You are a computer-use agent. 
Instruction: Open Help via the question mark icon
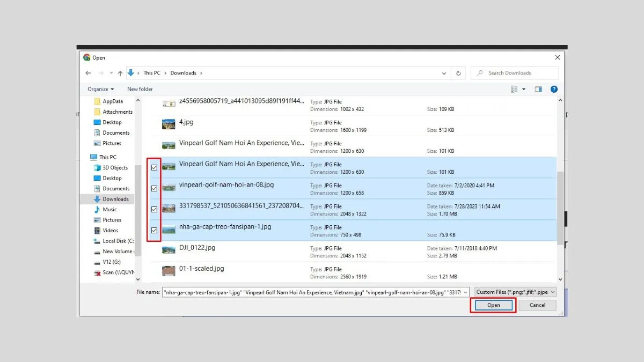pos(554,89)
